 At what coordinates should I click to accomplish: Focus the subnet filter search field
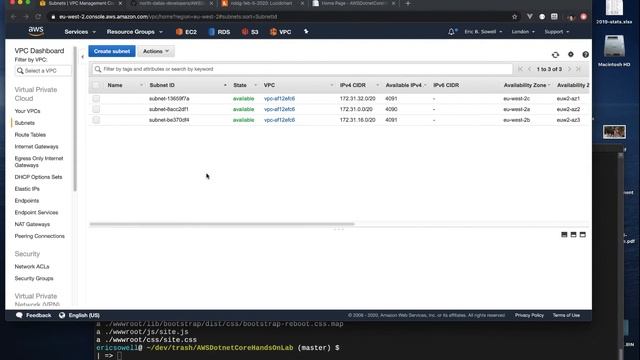(302, 69)
